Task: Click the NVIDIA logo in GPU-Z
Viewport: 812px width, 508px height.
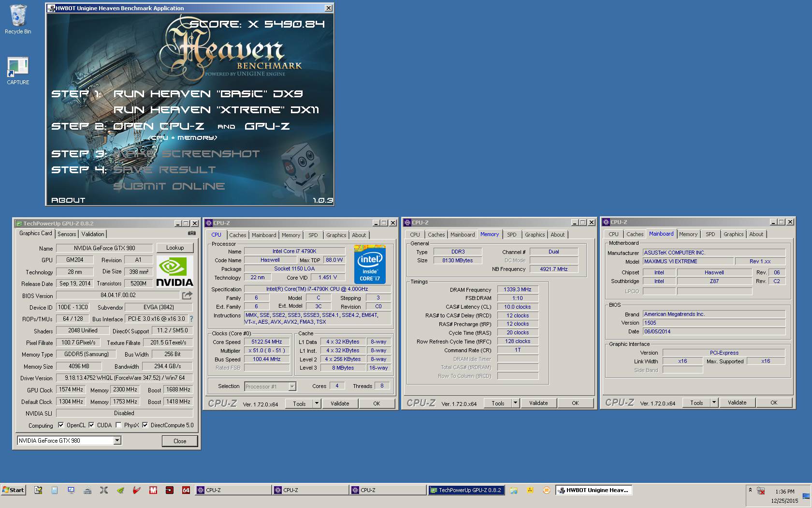Action: [175, 271]
